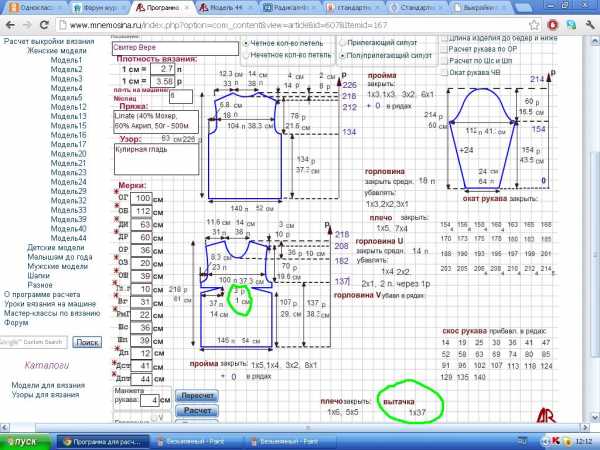This screenshot has width=600, height=450.
Task: Open Уроки вязания на машине link
Action: pyautogui.click(x=52, y=303)
